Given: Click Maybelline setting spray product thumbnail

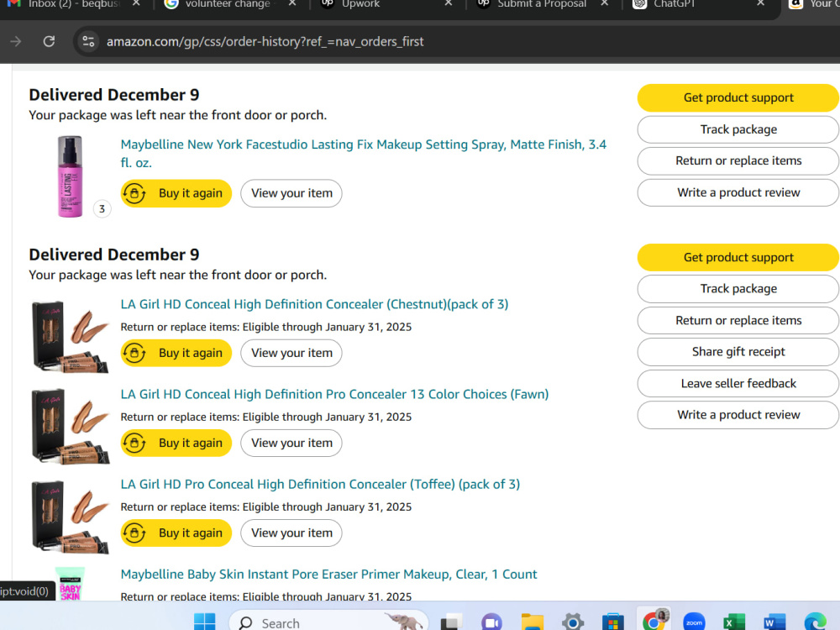Looking at the screenshot, I should [71, 176].
